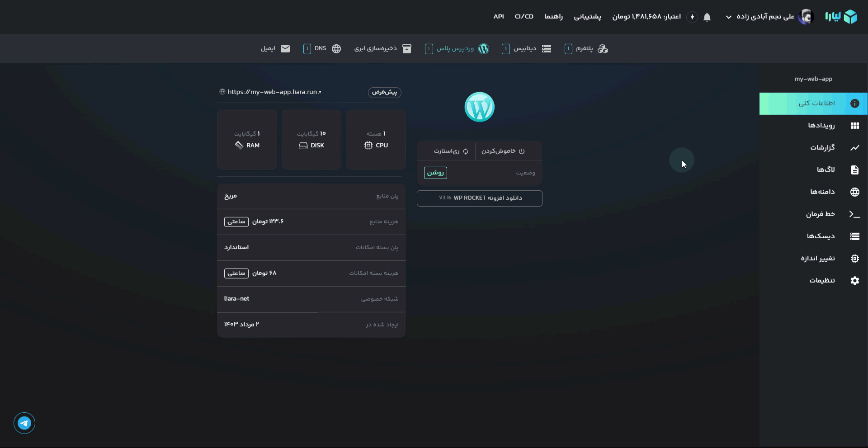868x448 pixels.
Task: Click the info icon beside اطلاعات کلی
Action: pyautogui.click(x=854, y=104)
